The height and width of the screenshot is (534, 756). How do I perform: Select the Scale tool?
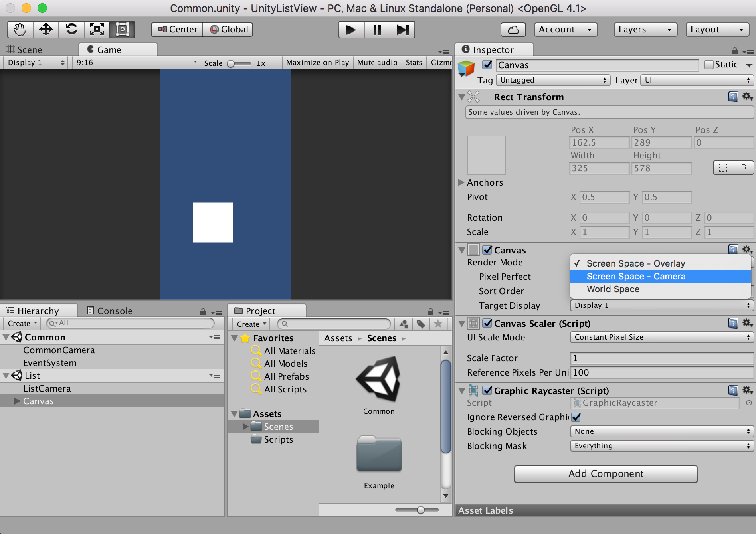(97, 30)
